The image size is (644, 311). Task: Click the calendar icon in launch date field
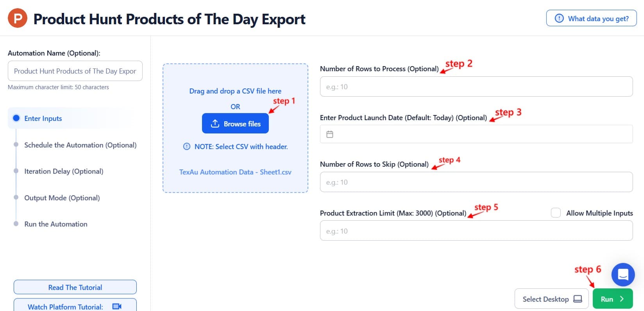[x=330, y=134]
